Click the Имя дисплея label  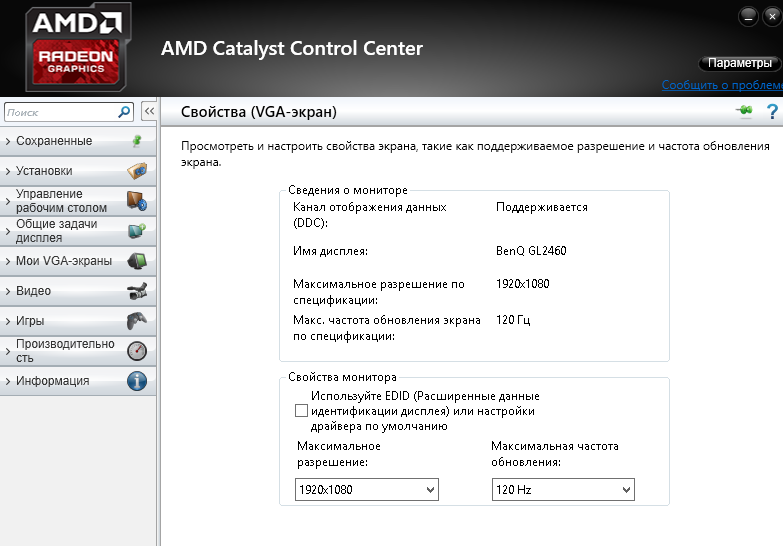point(330,251)
